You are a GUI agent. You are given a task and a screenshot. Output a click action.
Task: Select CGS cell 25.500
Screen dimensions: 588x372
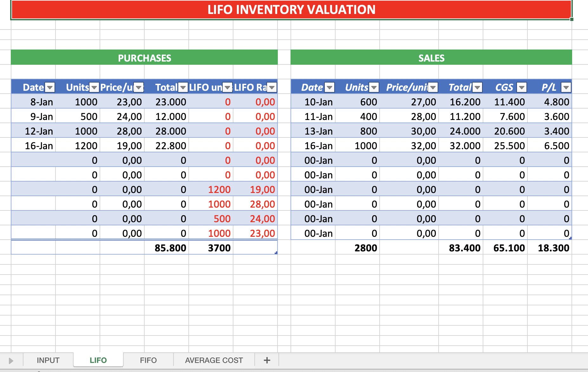(x=505, y=146)
